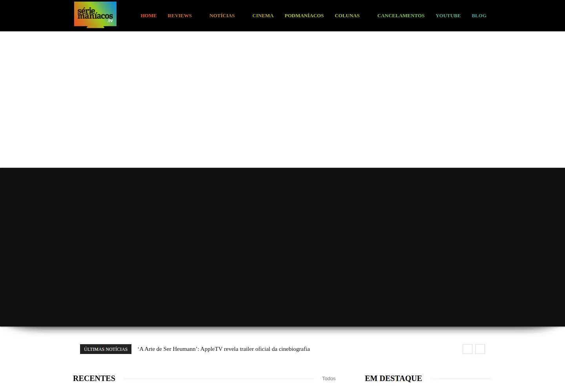565x392 pixels.
Task: Expand the Notícias menu
Action: pos(222,16)
